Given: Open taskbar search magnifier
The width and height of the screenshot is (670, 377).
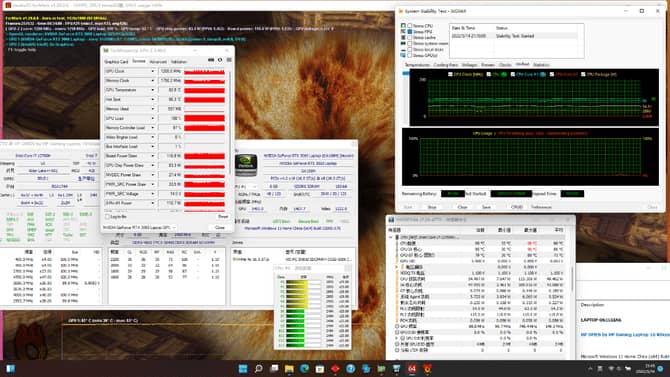Looking at the screenshot, I should pyautogui.click(x=259, y=368).
